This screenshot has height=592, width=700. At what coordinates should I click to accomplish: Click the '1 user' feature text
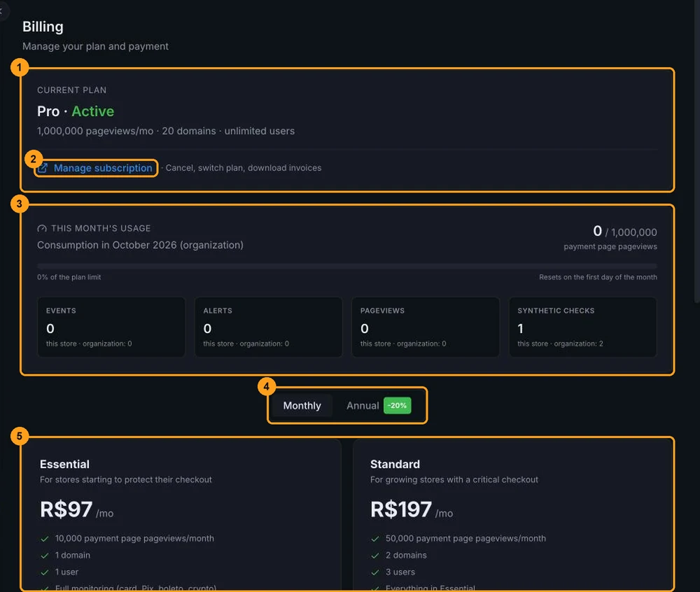coord(67,572)
